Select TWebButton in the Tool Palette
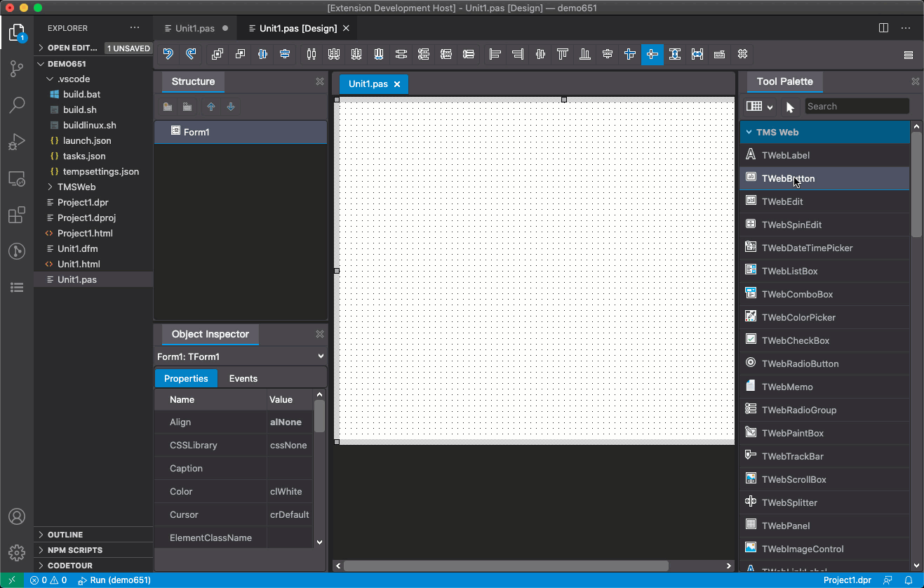Screen dimensions: 924x588 pyautogui.click(x=825, y=178)
